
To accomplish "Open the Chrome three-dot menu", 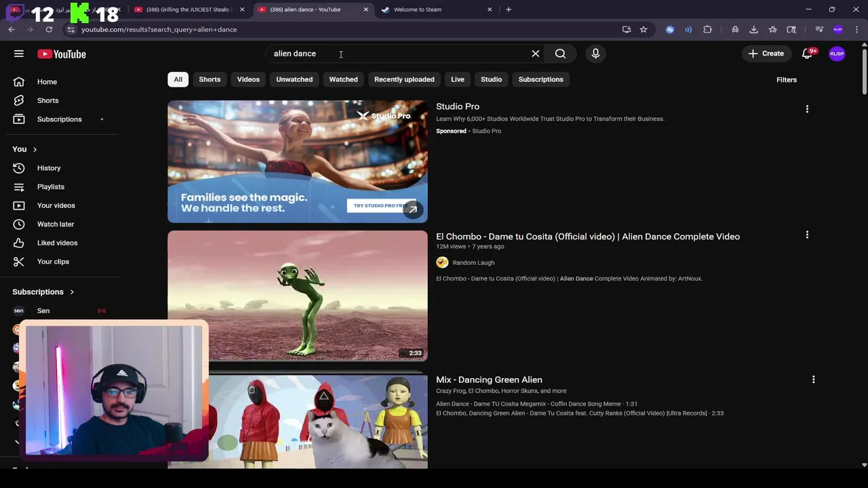I will click(857, 29).
